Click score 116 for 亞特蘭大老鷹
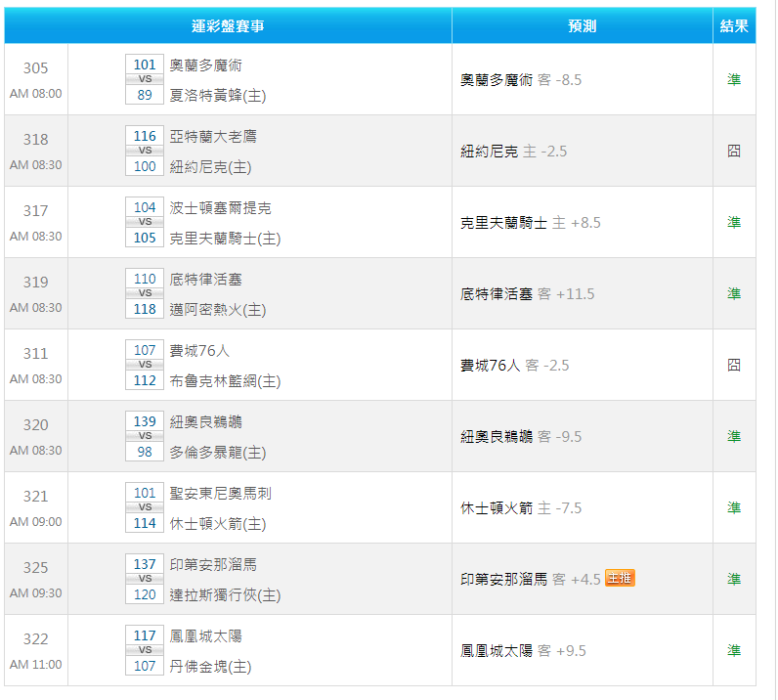The height and width of the screenshot is (700, 778). (145, 136)
